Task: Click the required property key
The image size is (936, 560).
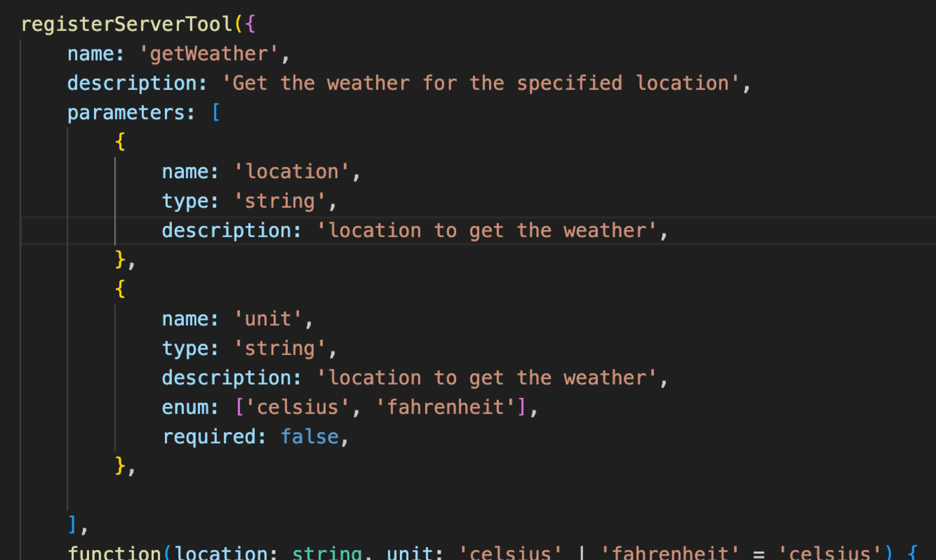Action: point(209,437)
